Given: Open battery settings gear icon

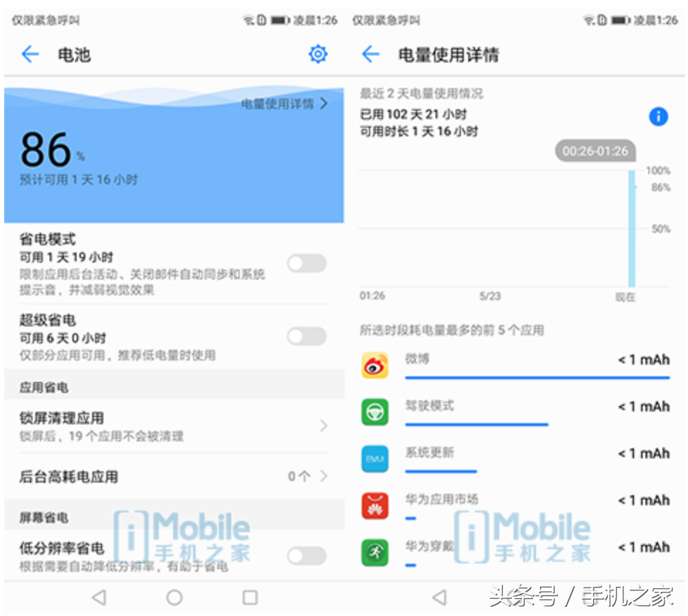Looking at the screenshot, I should click(x=318, y=55).
